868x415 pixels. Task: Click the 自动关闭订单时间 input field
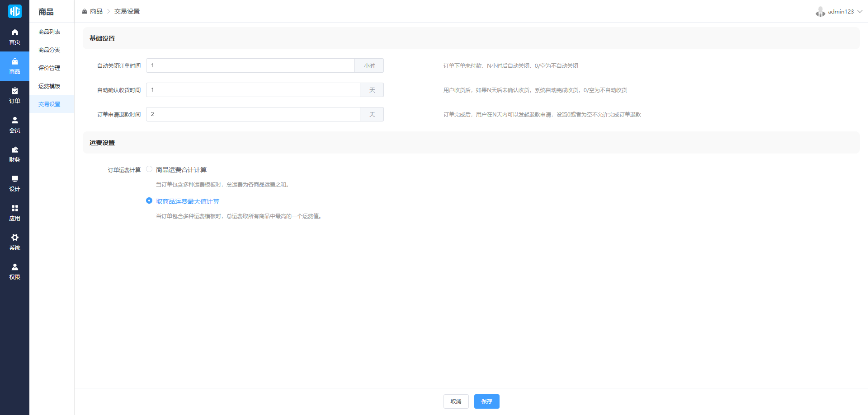(250, 65)
